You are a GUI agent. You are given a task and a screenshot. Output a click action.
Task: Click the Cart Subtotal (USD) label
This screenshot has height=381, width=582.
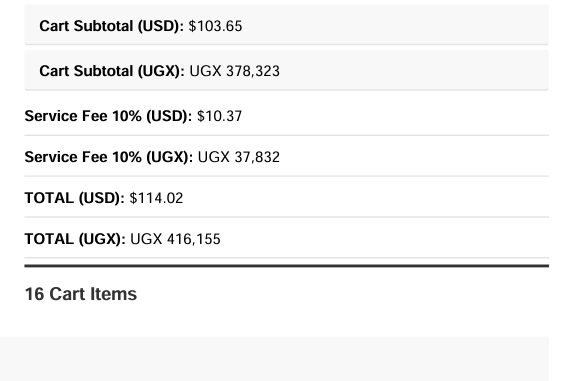point(111,26)
